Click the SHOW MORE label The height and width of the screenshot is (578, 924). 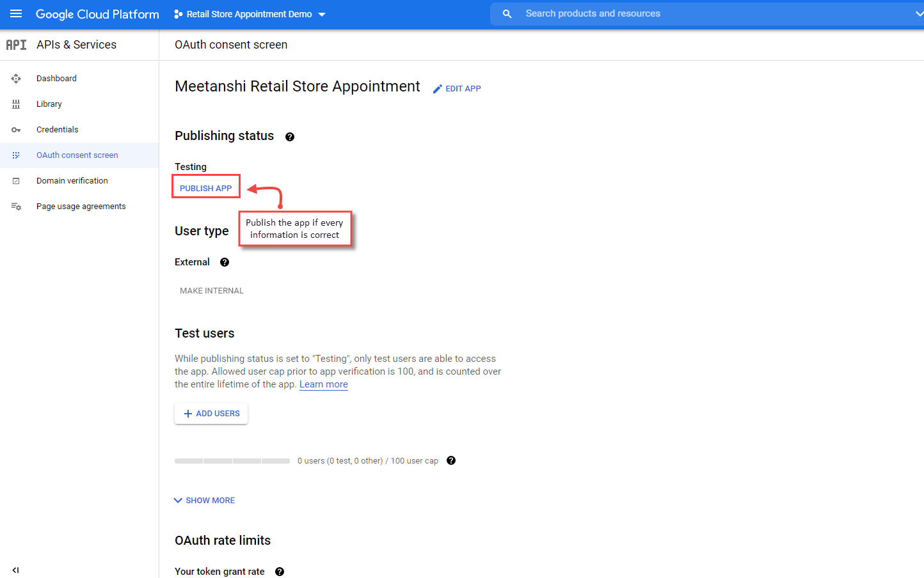tap(211, 501)
